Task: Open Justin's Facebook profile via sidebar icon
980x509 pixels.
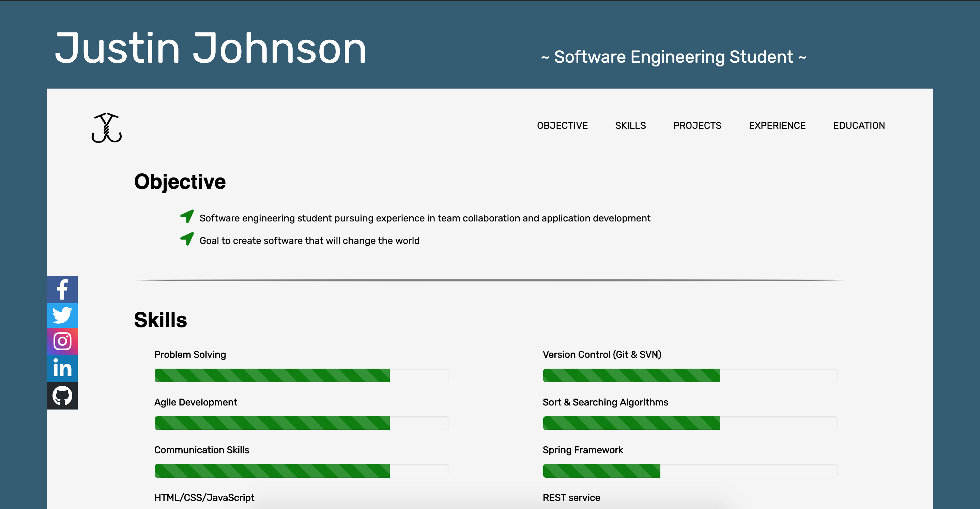Action: [62, 289]
